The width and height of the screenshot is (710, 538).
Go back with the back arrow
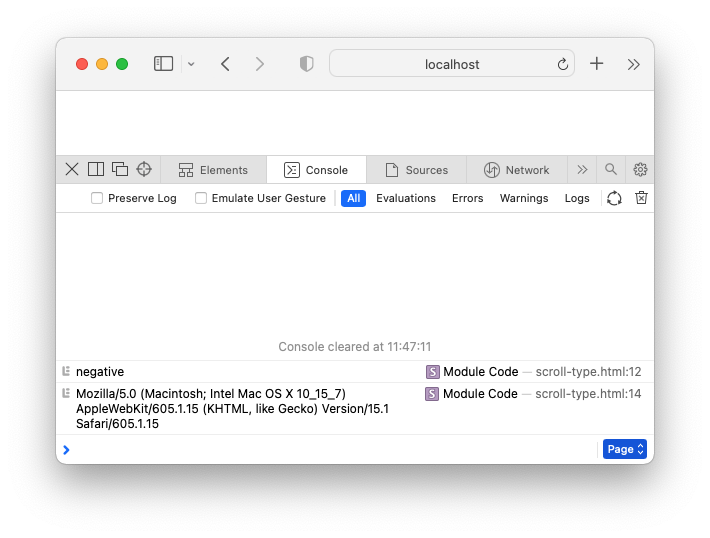point(225,64)
